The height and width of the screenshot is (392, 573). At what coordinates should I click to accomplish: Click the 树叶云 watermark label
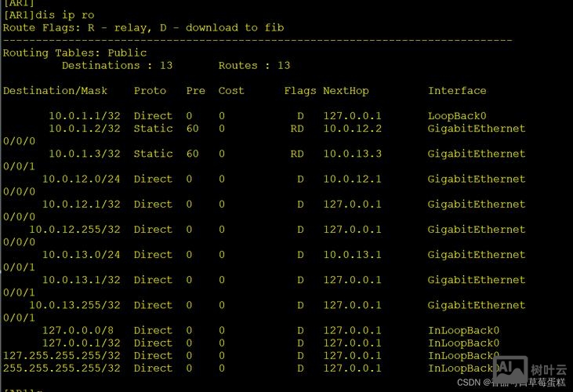[x=549, y=369]
